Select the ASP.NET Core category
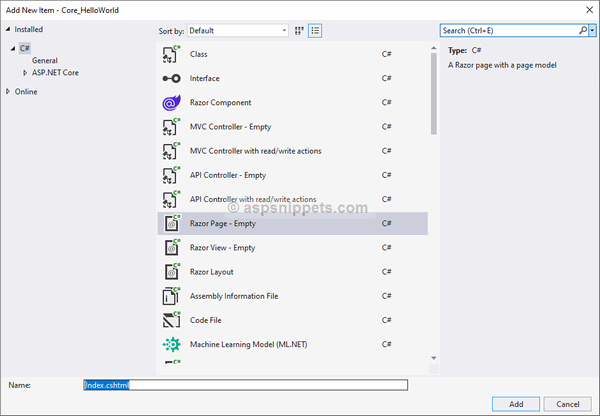600x416 pixels. [55, 73]
